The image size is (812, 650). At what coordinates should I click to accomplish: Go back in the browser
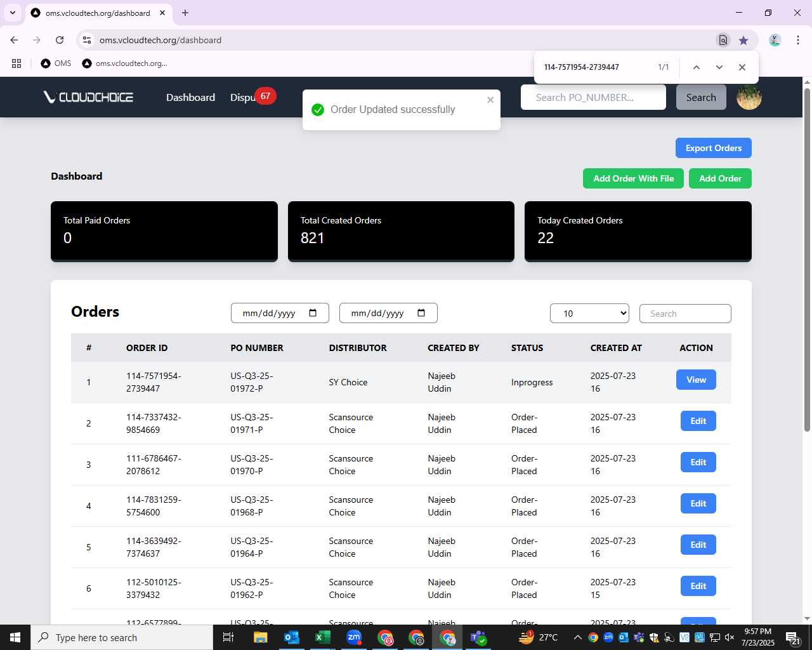14,40
